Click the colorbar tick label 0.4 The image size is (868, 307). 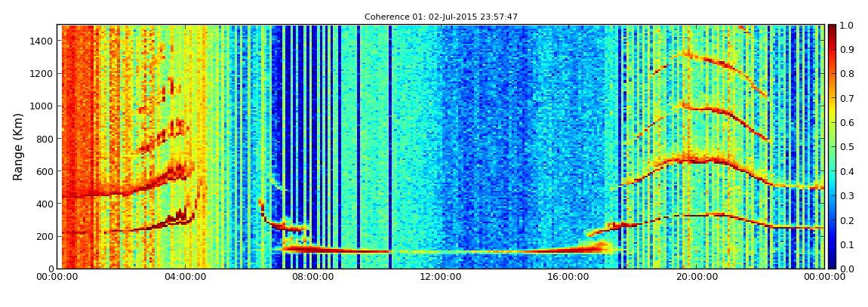(x=848, y=171)
